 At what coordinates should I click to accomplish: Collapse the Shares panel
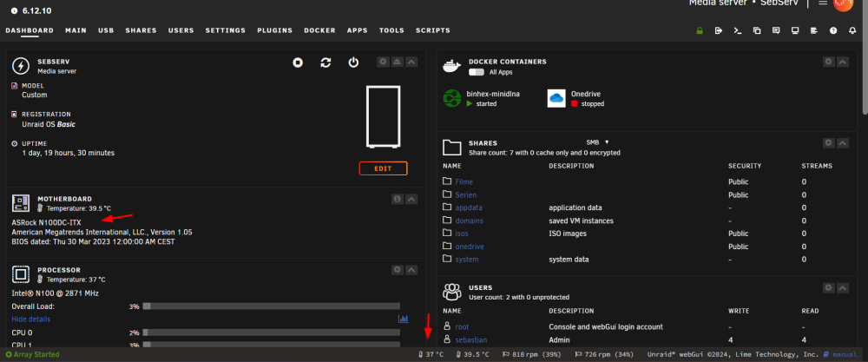tap(843, 143)
